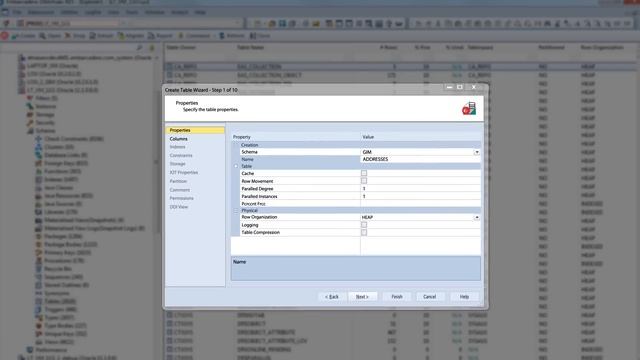640x360 pixels.
Task: Collapse the Physical property group
Action: point(236,211)
